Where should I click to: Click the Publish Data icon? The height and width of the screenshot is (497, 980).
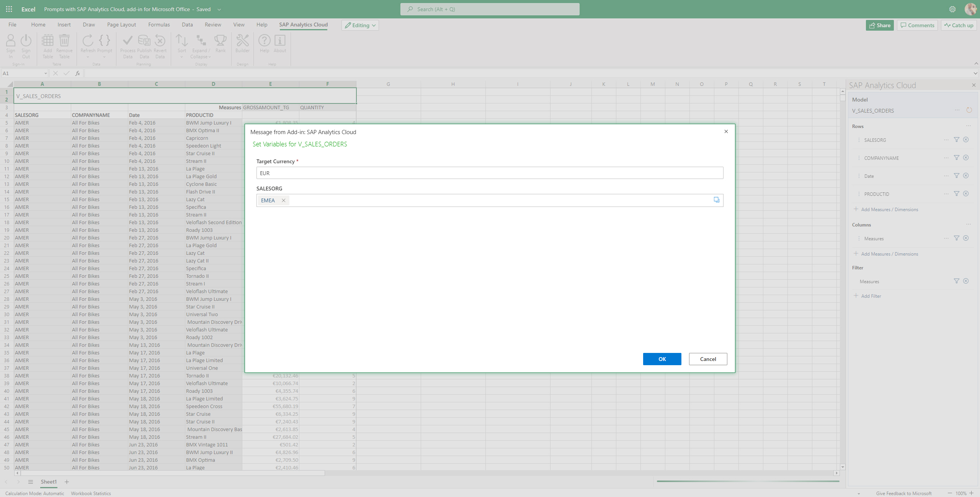144,41
